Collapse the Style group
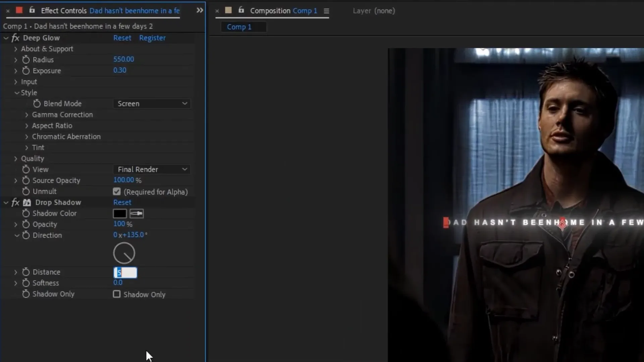This screenshot has height=362, width=644. tap(17, 93)
